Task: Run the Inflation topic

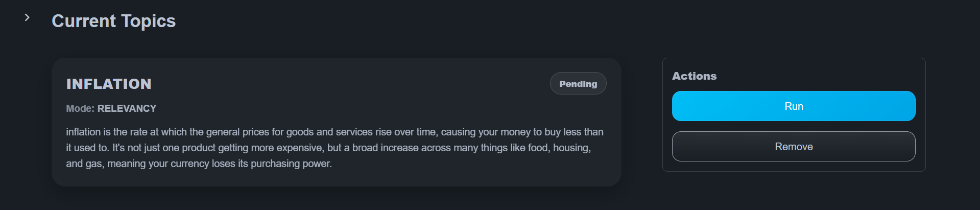Action: coord(793,106)
